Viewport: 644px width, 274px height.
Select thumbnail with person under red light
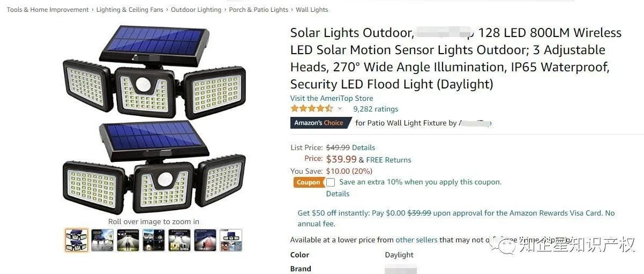[205, 240]
